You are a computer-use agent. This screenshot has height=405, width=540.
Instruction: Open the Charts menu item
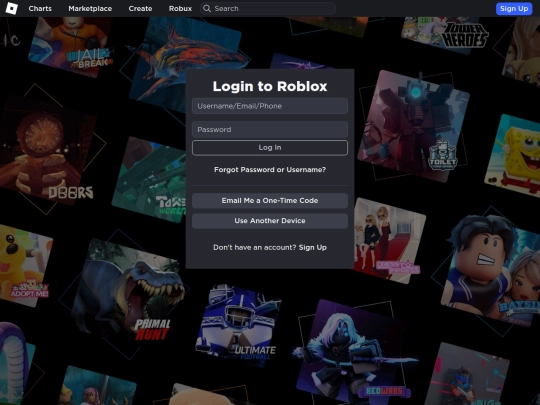click(x=40, y=9)
